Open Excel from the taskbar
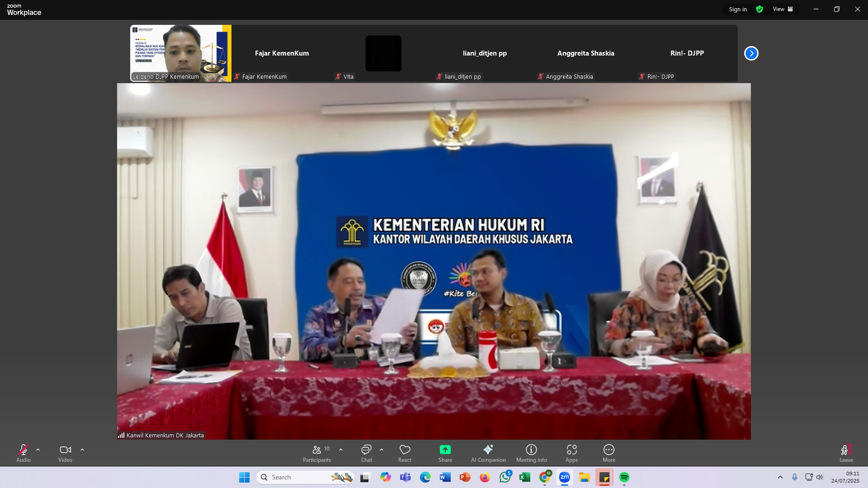 coord(524,477)
